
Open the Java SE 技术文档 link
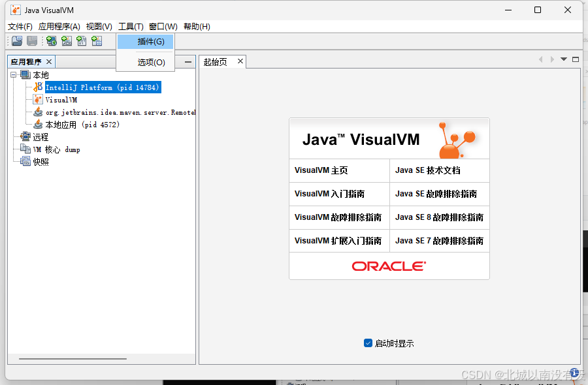click(427, 170)
